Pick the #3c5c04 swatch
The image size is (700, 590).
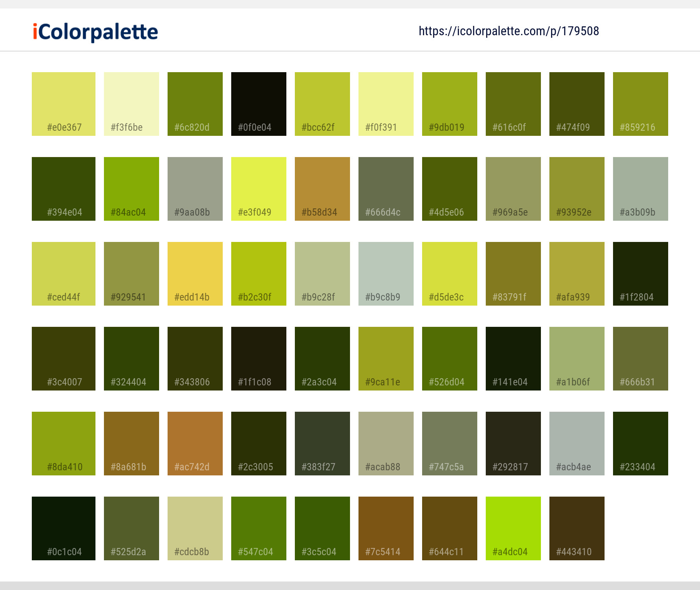pos(322,528)
